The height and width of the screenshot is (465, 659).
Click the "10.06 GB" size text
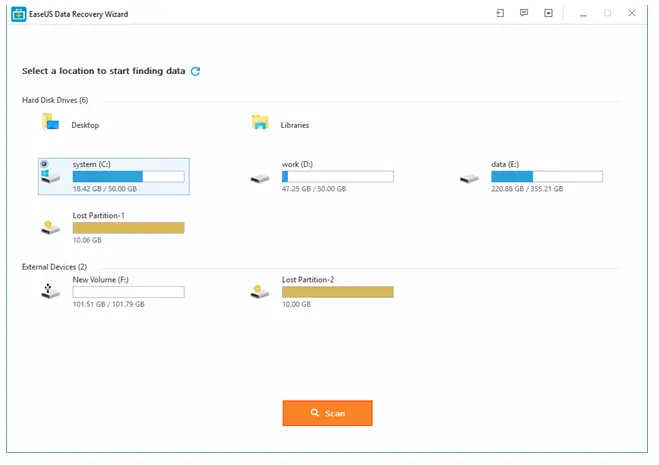pyautogui.click(x=87, y=240)
